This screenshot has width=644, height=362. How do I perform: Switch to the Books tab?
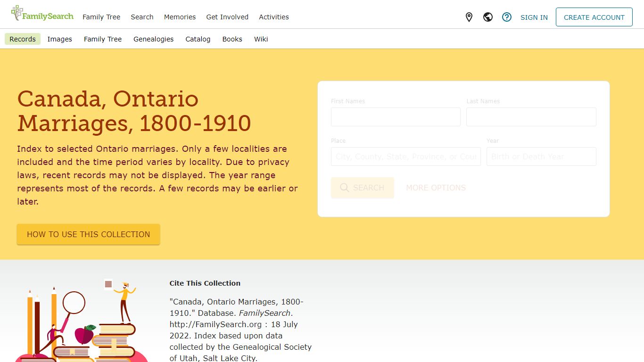click(x=232, y=39)
